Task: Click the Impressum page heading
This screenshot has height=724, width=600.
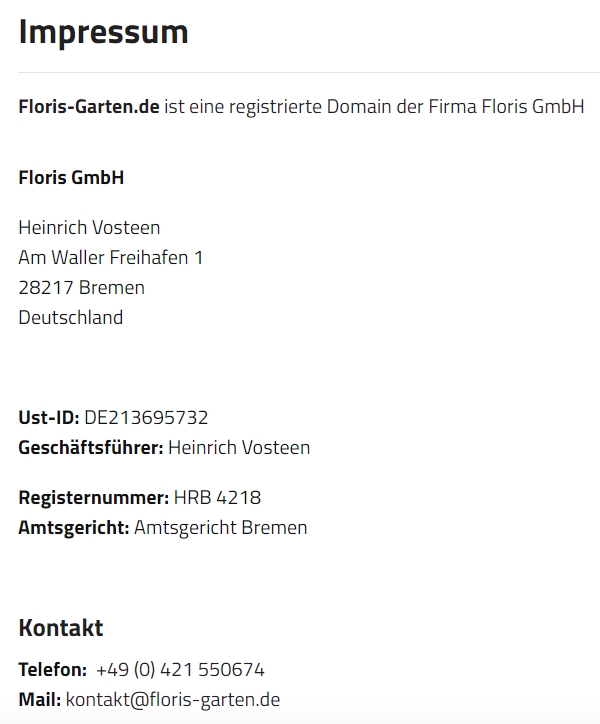Action: point(103,32)
